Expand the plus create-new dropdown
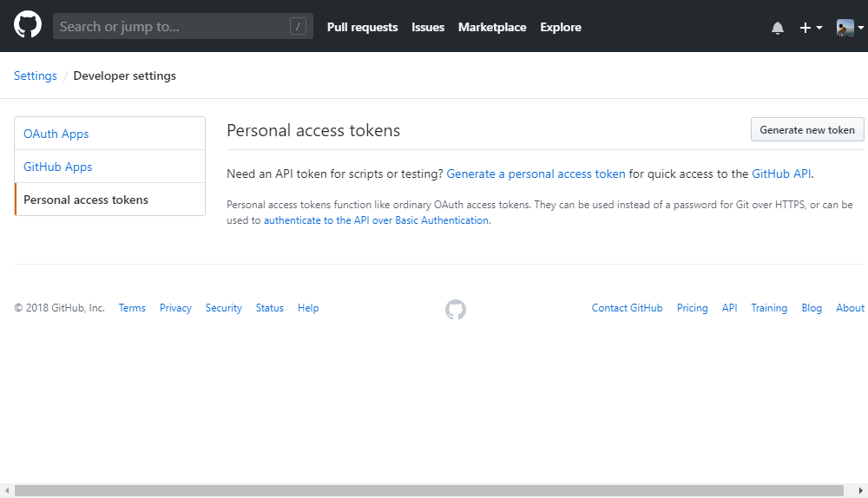Viewport: 868px width, 498px height. pos(811,28)
